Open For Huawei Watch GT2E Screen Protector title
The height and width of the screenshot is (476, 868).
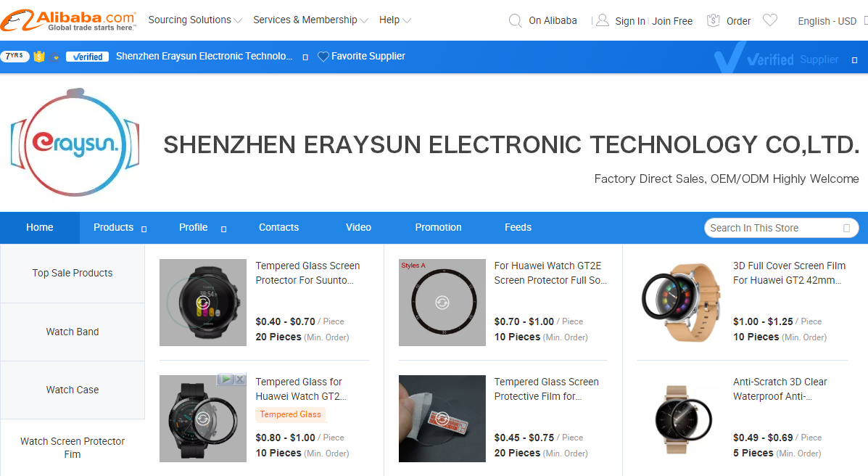[x=550, y=273]
